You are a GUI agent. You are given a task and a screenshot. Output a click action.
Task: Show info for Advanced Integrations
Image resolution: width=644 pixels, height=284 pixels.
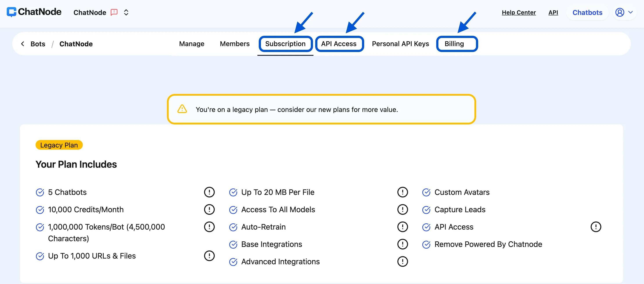point(402,262)
